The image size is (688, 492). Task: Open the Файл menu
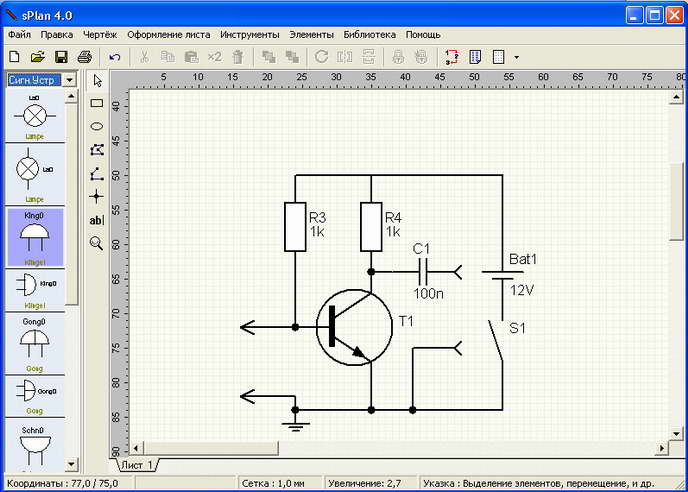(x=20, y=34)
